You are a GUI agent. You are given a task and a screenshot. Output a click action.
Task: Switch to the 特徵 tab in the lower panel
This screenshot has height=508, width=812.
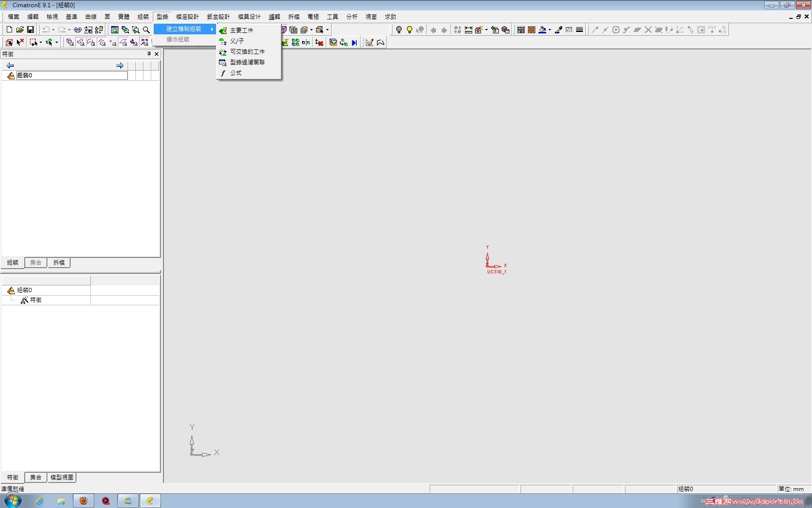(13, 478)
